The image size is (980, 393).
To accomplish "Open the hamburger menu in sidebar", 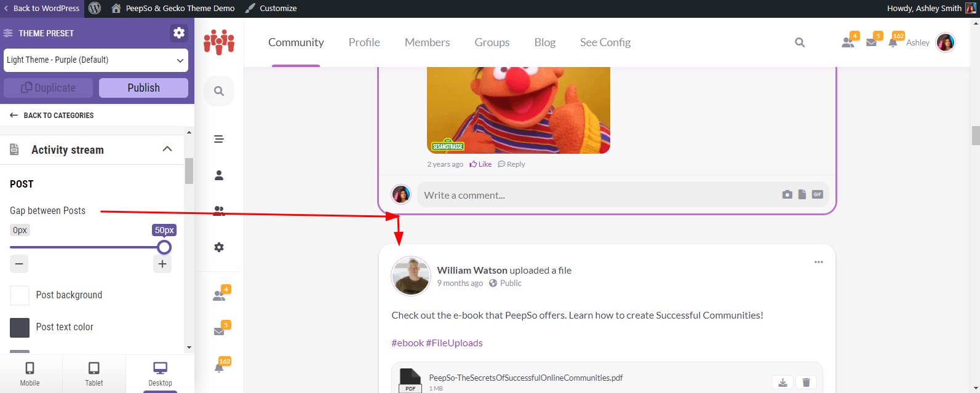I will pos(218,139).
